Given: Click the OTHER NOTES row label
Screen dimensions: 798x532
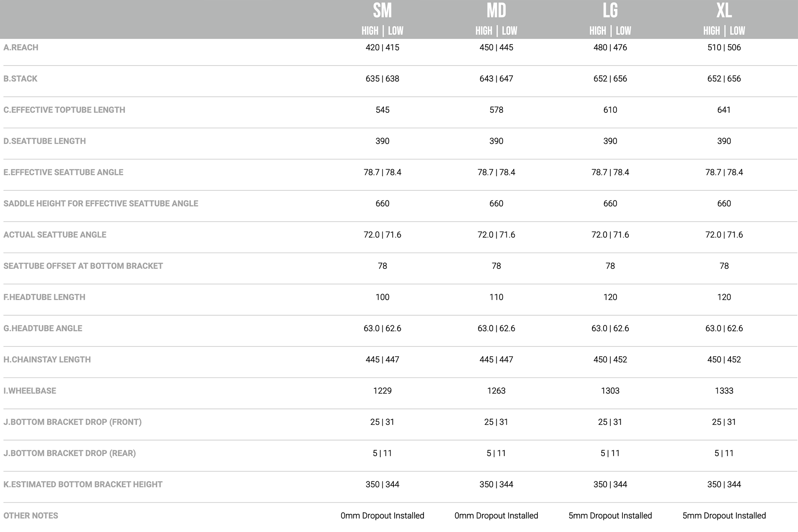Looking at the screenshot, I should point(31,516).
